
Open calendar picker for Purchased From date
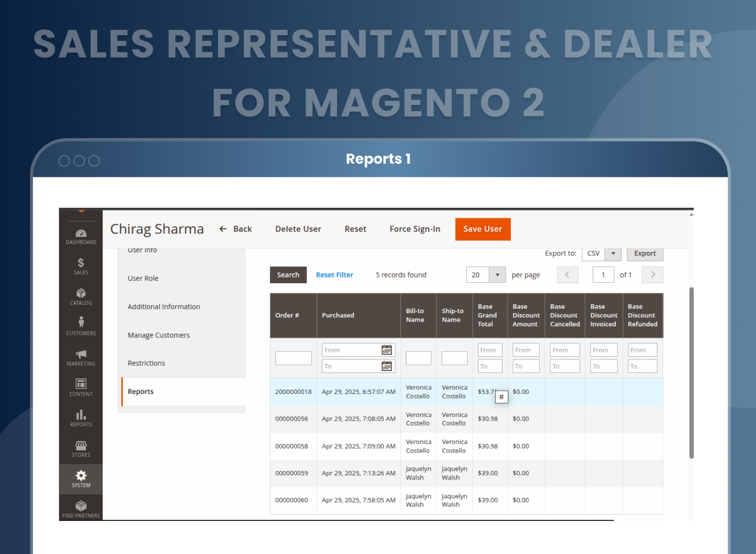[386, 350]
